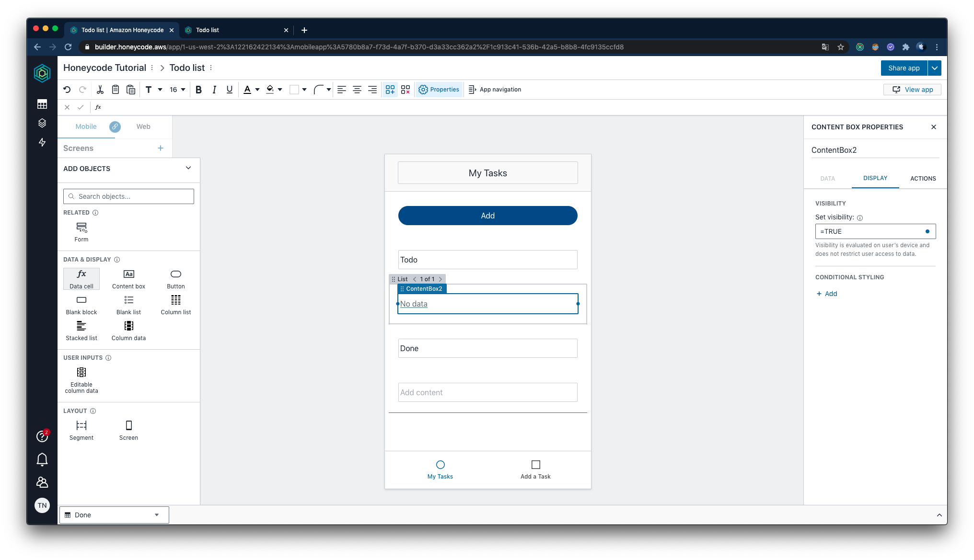Click the Cut scissors icon
Viewport: 974px width, 560px height.
click(x=100, y=90)
